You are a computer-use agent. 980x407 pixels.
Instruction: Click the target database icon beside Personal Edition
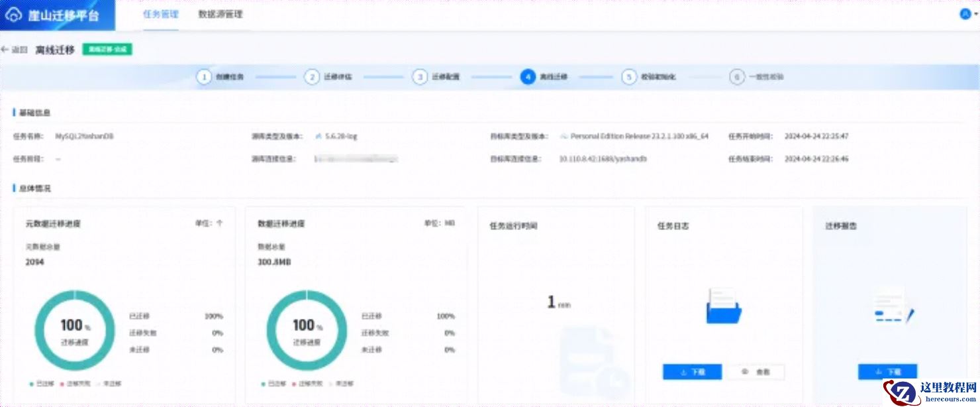pos(563,136)
